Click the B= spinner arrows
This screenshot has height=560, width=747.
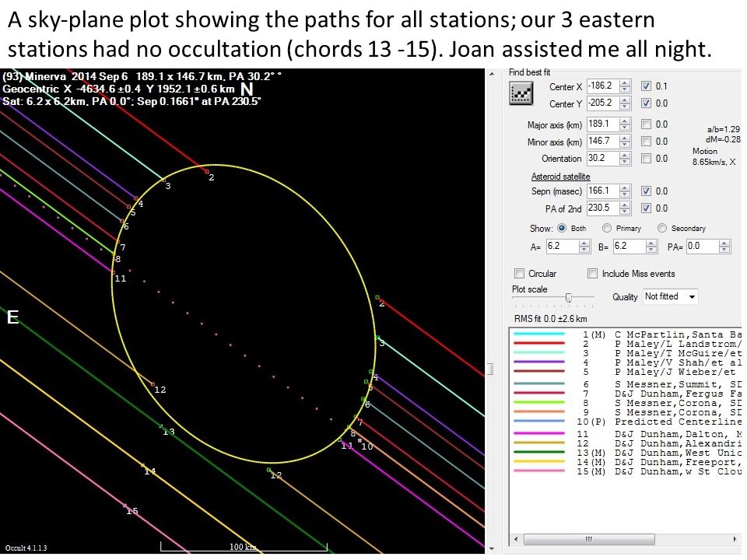pos(651,247)
